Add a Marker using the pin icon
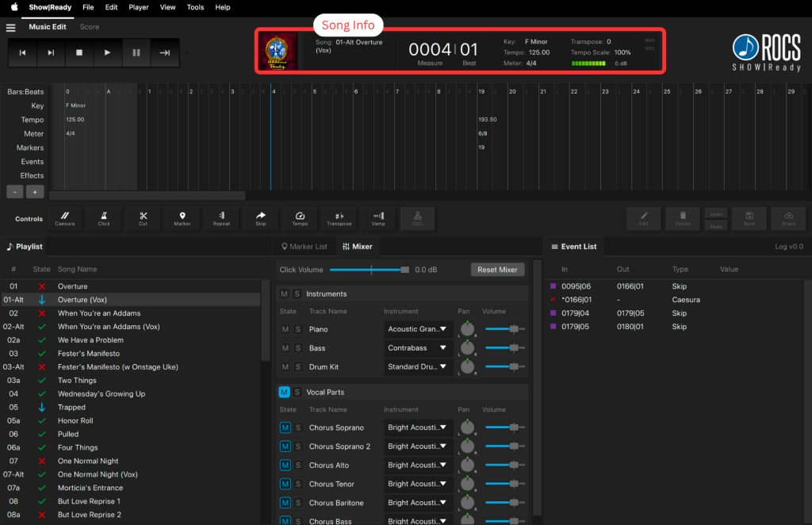The image size is (812, 525). (x=182, y=218)
